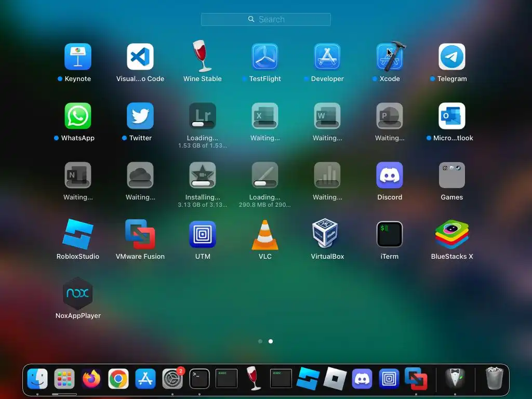Open blue Roblox Studio icon in the Dock
This screenshot has width=532, height=399.
(x=308, y=378)
